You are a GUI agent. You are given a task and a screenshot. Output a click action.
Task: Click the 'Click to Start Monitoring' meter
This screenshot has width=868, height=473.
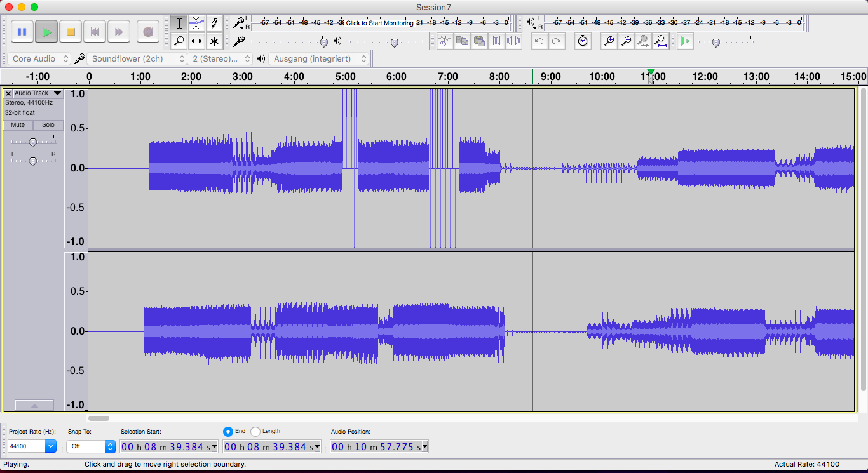click(x=380, y=23)
